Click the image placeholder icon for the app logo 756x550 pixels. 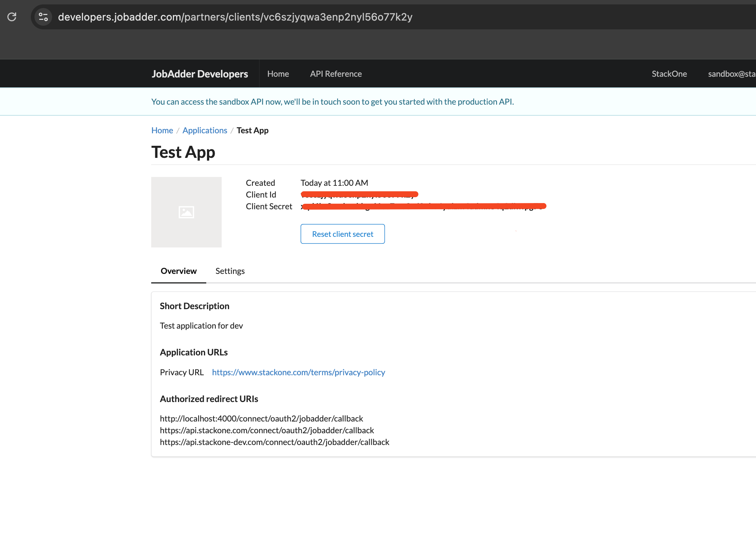point(186,212)
